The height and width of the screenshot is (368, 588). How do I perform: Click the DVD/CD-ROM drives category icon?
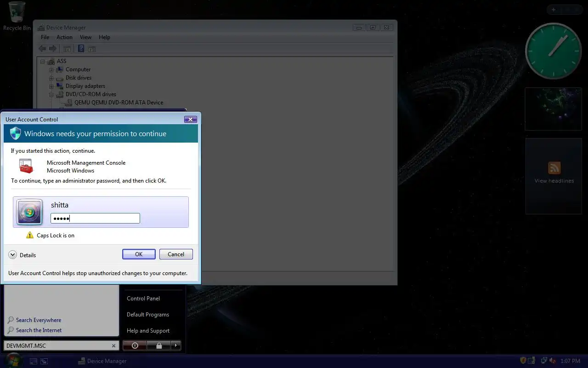[60, 94]
